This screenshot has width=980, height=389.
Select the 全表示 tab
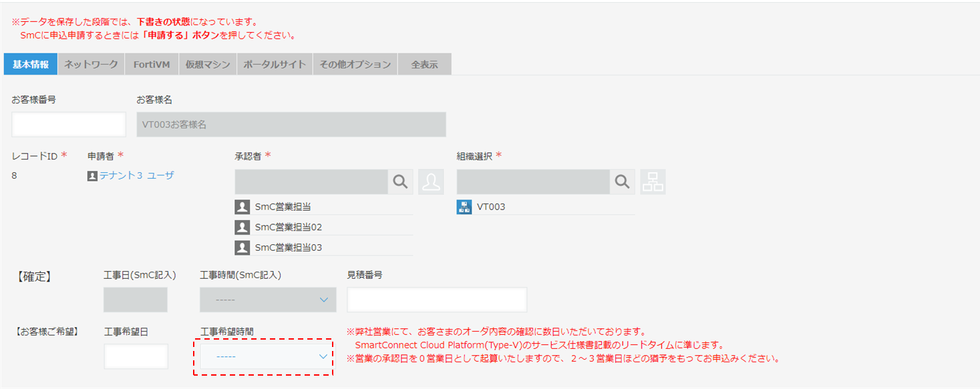[425, 64]
